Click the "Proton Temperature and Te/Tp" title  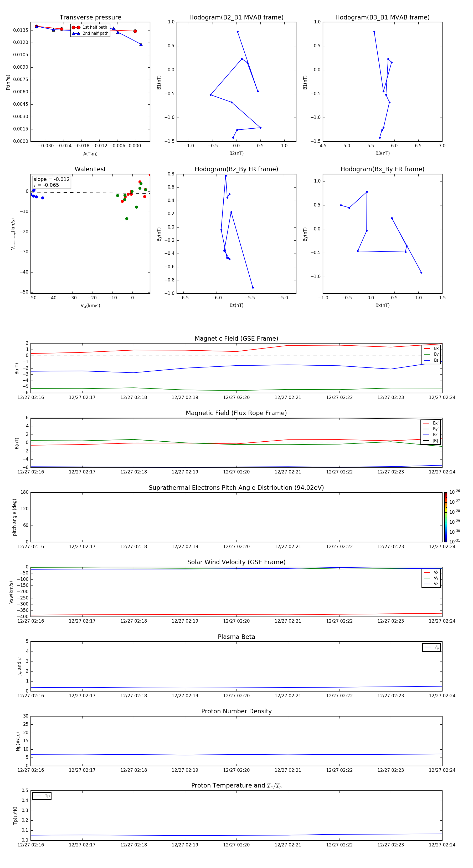pyautogui.click(x=236, y=786)
